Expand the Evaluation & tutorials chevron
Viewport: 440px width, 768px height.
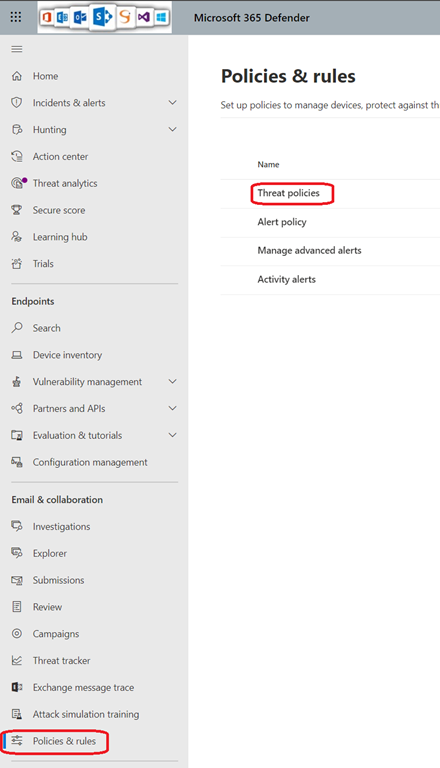coord(172,435)
